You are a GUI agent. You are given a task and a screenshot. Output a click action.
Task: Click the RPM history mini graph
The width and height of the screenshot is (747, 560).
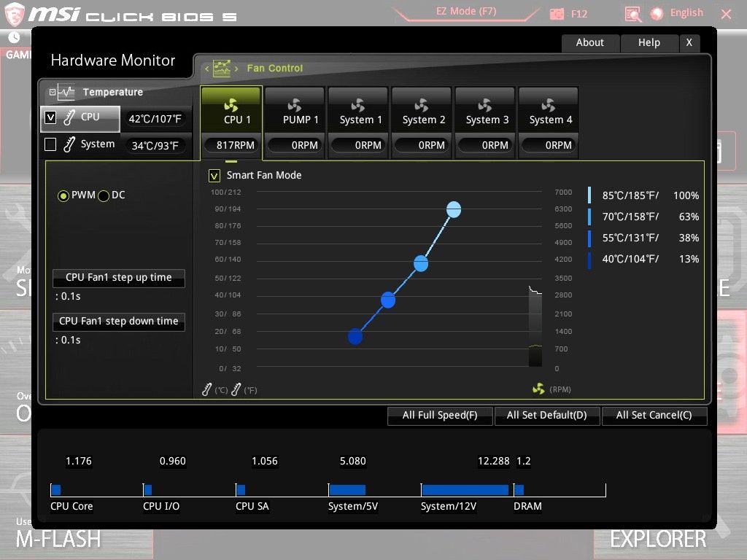click(x=535, y=327)
